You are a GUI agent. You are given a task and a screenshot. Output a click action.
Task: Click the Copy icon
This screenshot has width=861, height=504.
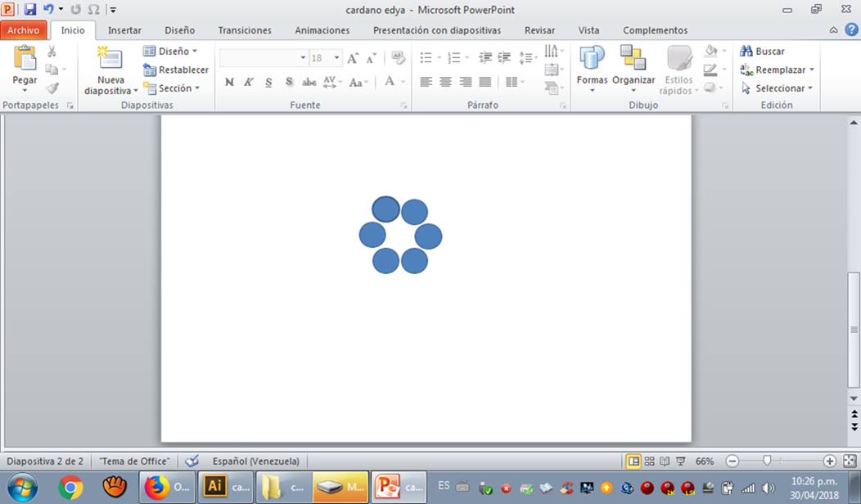pyautogui.click(x=52, y=70)
